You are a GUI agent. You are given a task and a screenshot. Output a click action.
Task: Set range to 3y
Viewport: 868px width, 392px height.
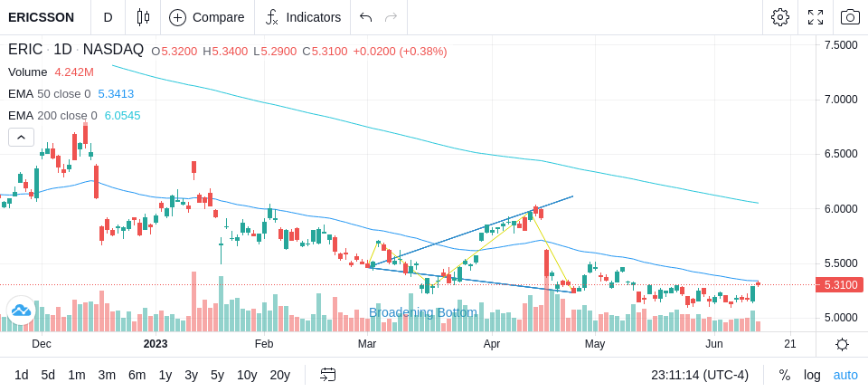pyautogui.click(x=191, y=375)
